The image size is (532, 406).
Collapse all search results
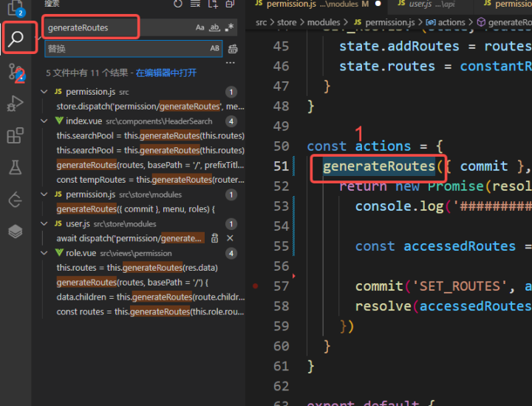pos(230,4)
